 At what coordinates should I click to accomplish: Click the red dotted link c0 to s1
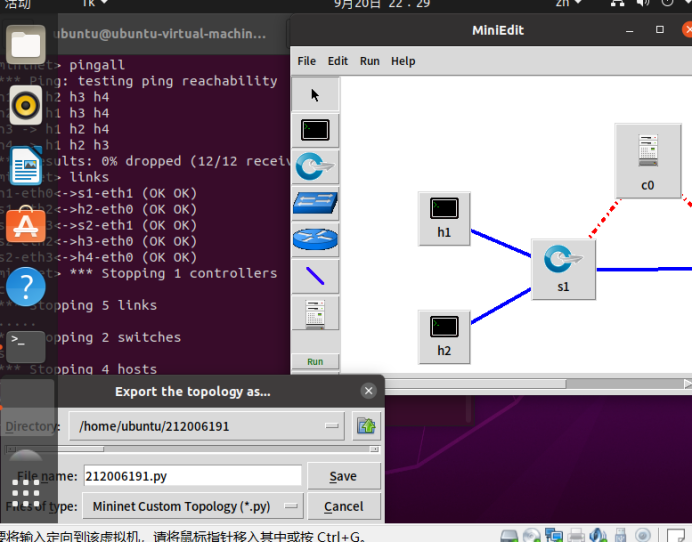(606, 218)
